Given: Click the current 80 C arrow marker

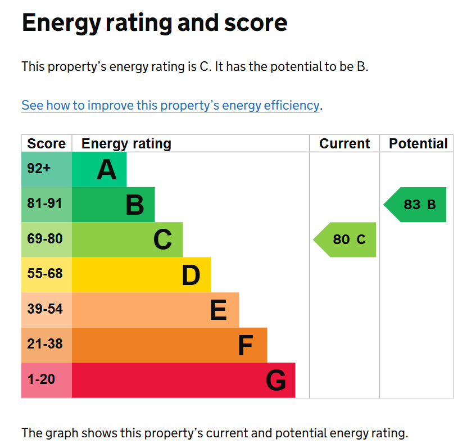Looking at the screenshot, I should pyautogui.click(x=346, y=239).
